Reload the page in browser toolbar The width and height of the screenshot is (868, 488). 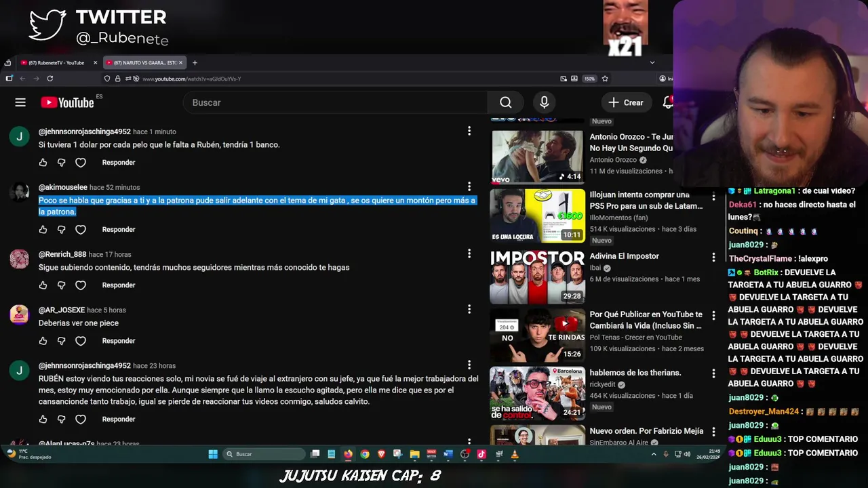coord(50,79)
